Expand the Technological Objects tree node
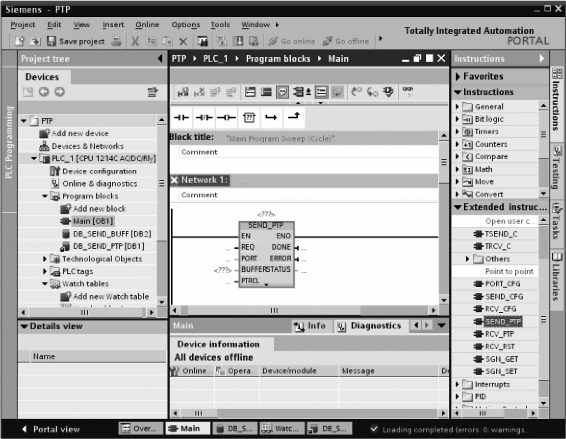The height and width of the screenshot is (439, 566). pos(45,259)
